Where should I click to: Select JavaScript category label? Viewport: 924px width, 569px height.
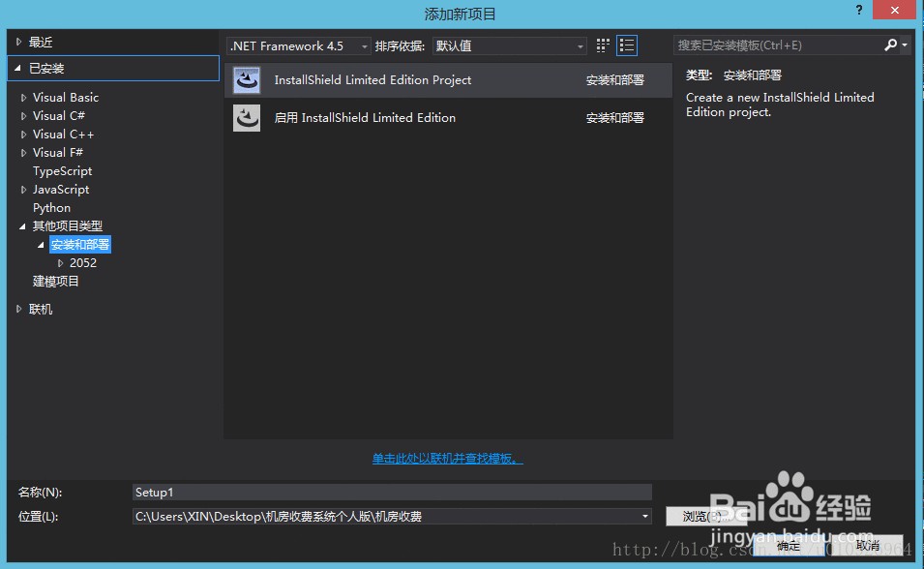pyautogui.click(x=61, y=190)
